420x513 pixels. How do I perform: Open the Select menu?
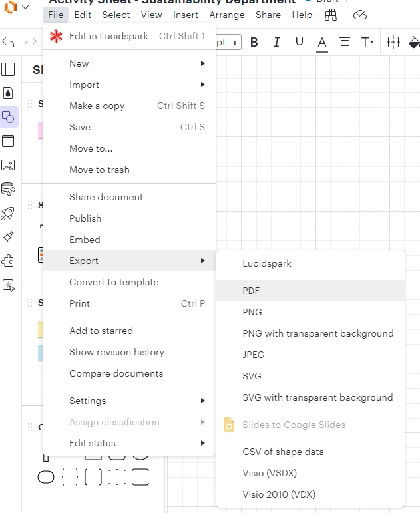[116, 15]
